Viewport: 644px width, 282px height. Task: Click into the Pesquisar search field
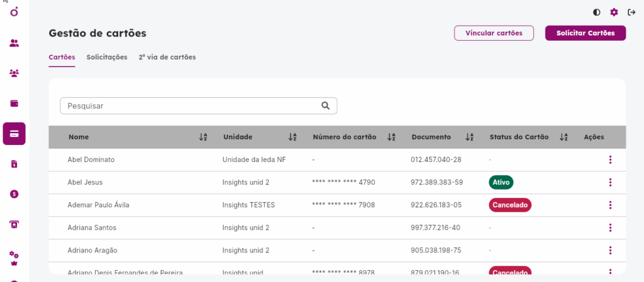coord(198,106)
